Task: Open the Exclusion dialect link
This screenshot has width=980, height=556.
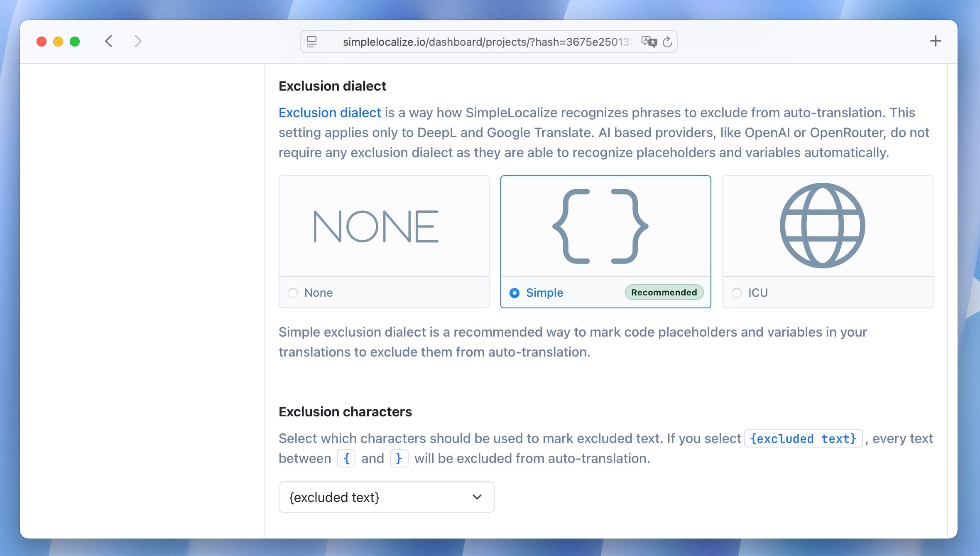Action: click(x=329, y=112)
